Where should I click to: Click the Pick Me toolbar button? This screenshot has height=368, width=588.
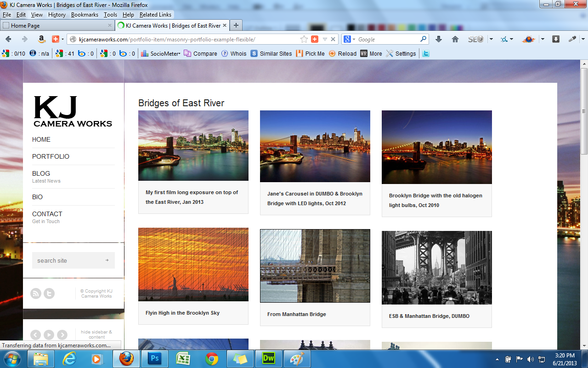pyautogui.click(x=311, y=53)
